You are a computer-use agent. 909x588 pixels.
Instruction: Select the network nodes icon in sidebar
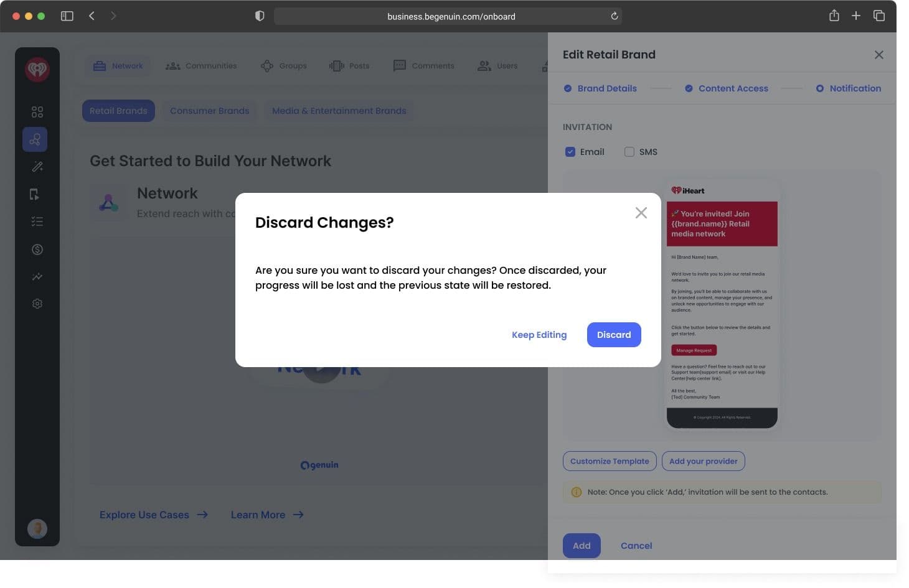(35, 139)
